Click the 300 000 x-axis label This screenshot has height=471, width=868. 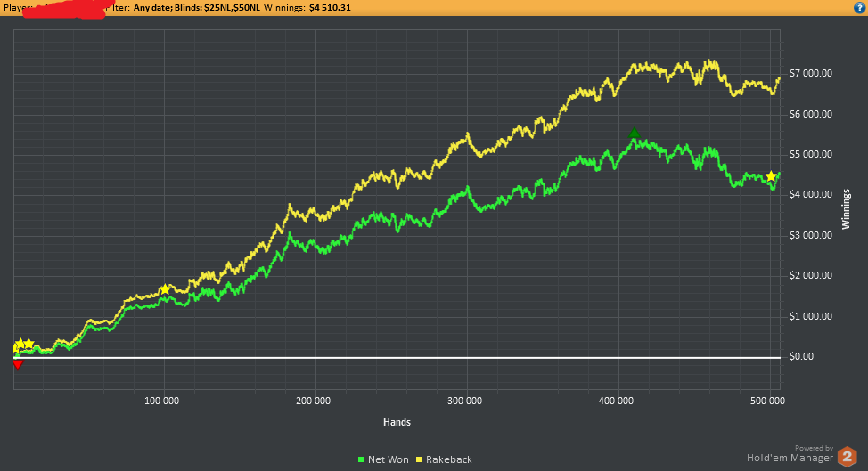(464, 401)
